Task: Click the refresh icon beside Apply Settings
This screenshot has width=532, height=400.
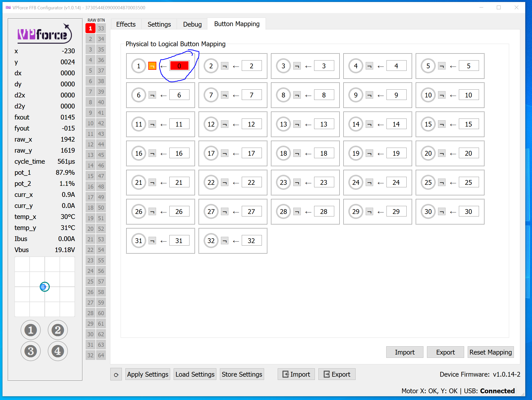Action: coord(116,374)
